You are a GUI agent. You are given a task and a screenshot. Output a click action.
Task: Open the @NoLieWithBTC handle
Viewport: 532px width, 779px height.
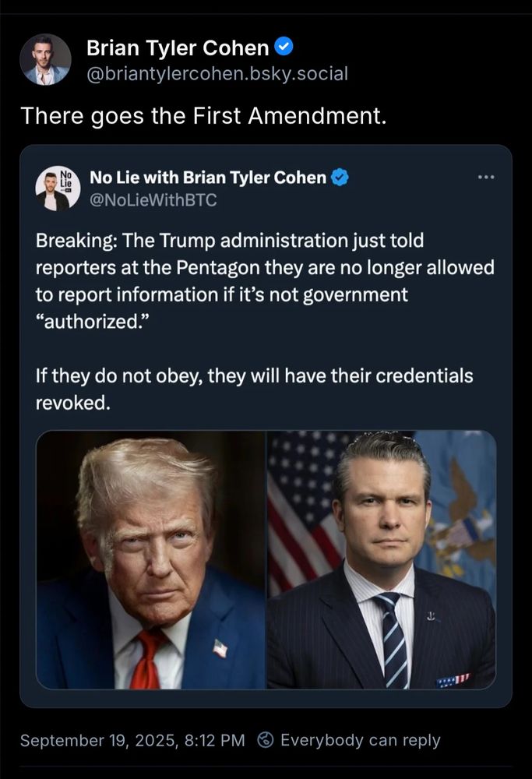(x=153, y=199)
